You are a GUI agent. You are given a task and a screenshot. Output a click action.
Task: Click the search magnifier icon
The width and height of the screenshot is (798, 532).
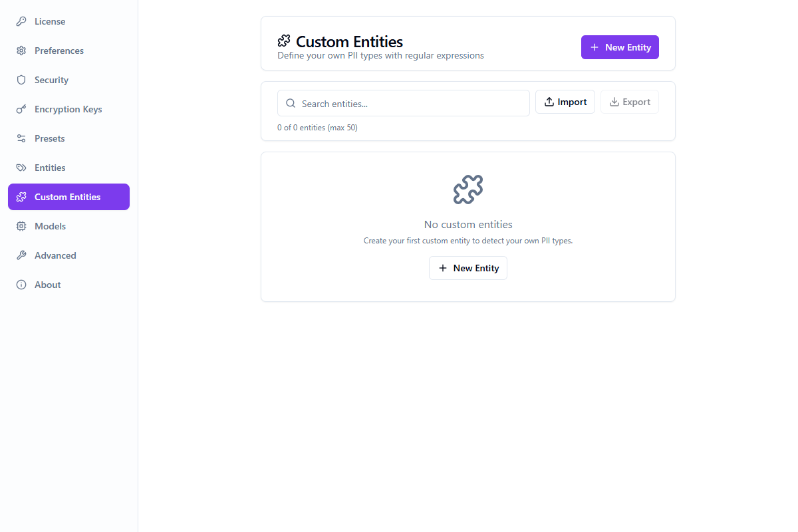coord(291,103)
